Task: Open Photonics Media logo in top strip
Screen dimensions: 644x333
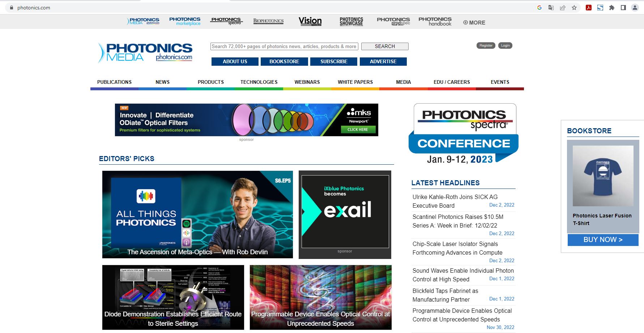Action: pyautogui.click(x=143, y=22)
